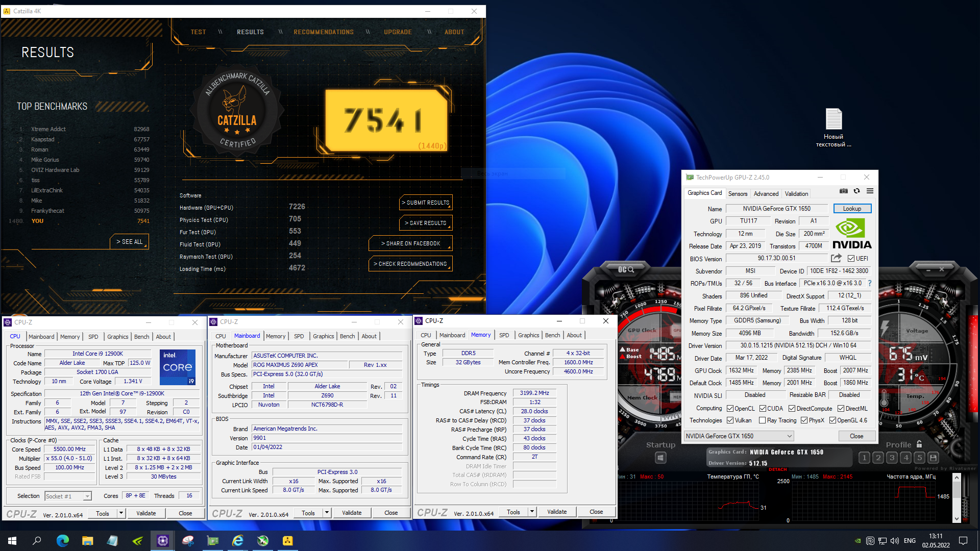Select Afterburner profile slot 1
Image resolution: width=980 pixels, height=551 pixels.
click(864, 458)
